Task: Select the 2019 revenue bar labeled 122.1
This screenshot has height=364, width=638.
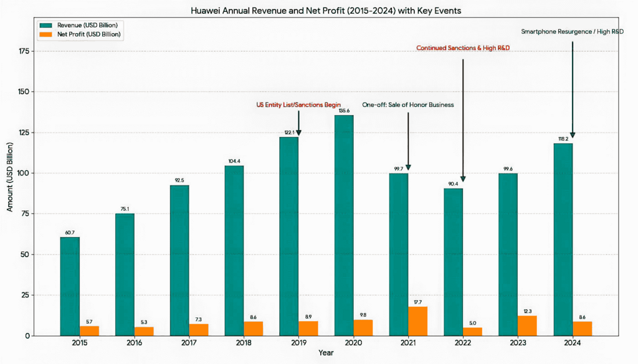Action: point(288,236)
